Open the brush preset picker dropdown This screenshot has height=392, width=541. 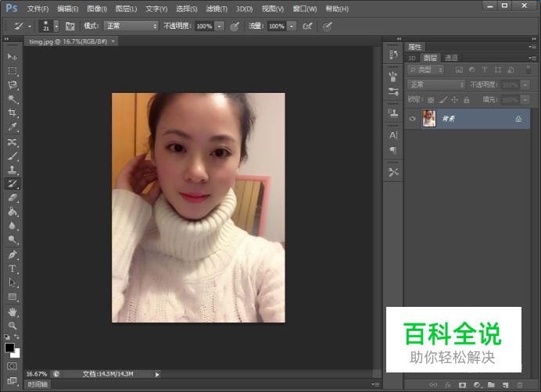coord(55,26)
